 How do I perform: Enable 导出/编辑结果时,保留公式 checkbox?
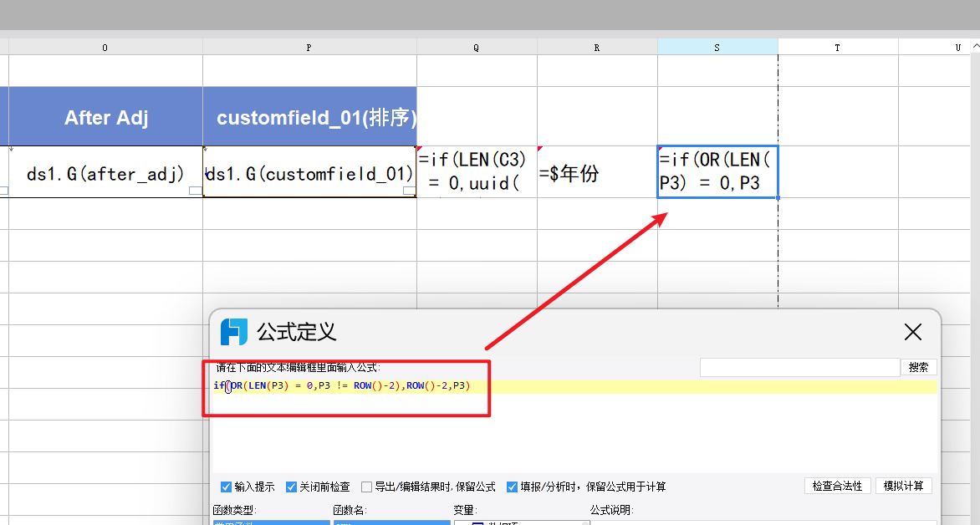click(x=367, y=487)
